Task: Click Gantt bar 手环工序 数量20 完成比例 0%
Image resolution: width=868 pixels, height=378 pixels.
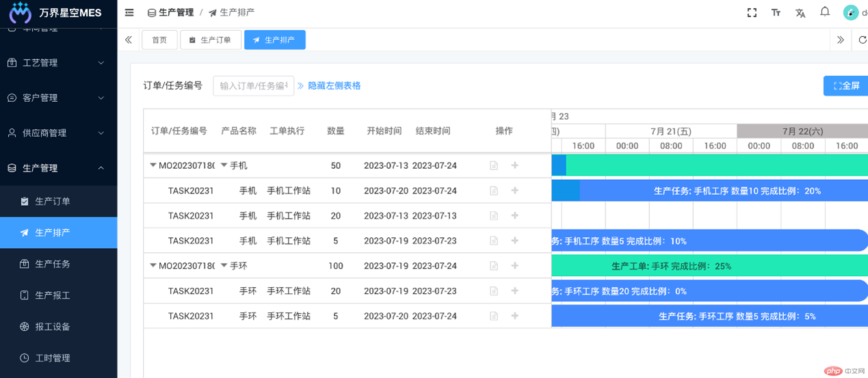Action: pyautogui.click(x=710, y=291)
